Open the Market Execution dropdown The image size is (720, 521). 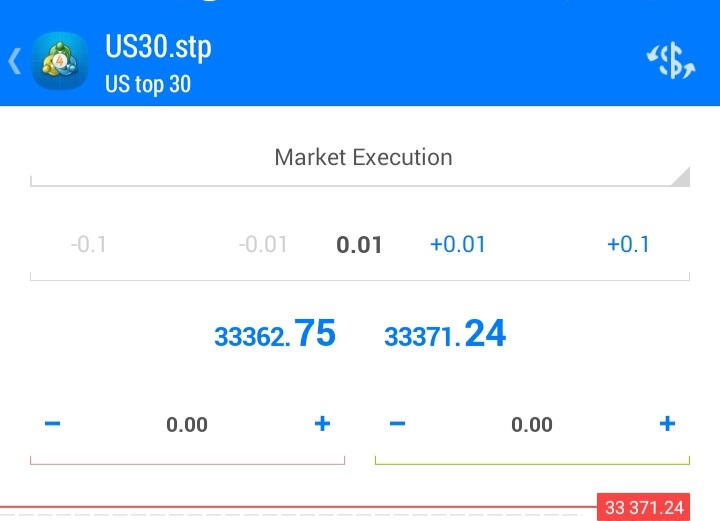tap(362, 158)
